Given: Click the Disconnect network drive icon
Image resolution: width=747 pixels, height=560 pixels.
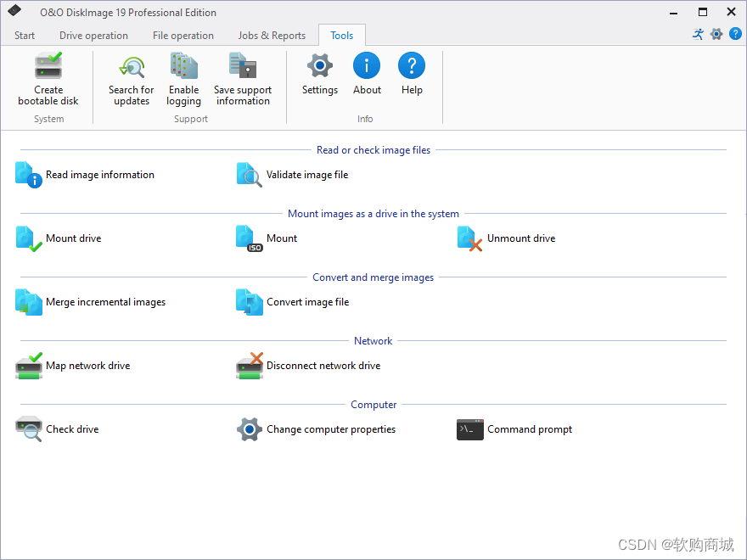Looking at the screenshot, I should (x=250, y=366).
